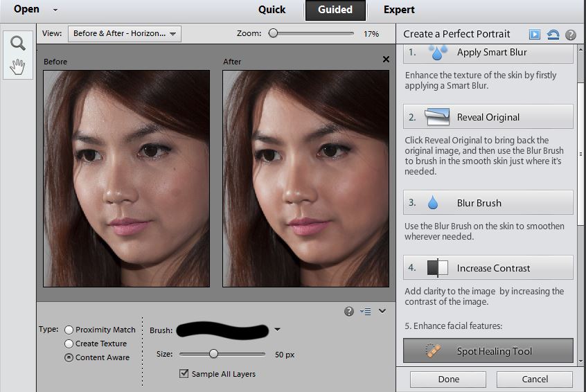Click the single drop Blur Brush icon
Screen dimensions: 586x392
tap(433, 203)
